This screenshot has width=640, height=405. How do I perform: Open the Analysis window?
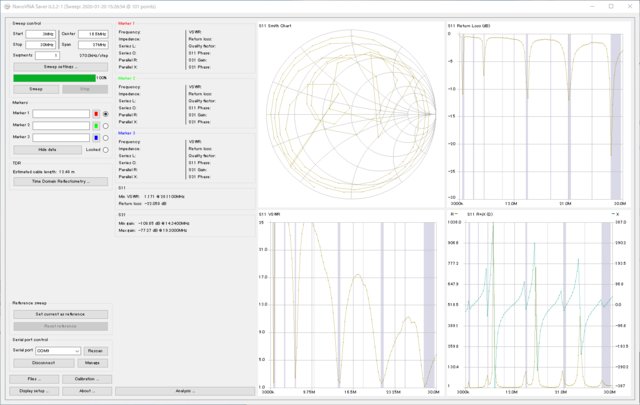click(185, 391)
